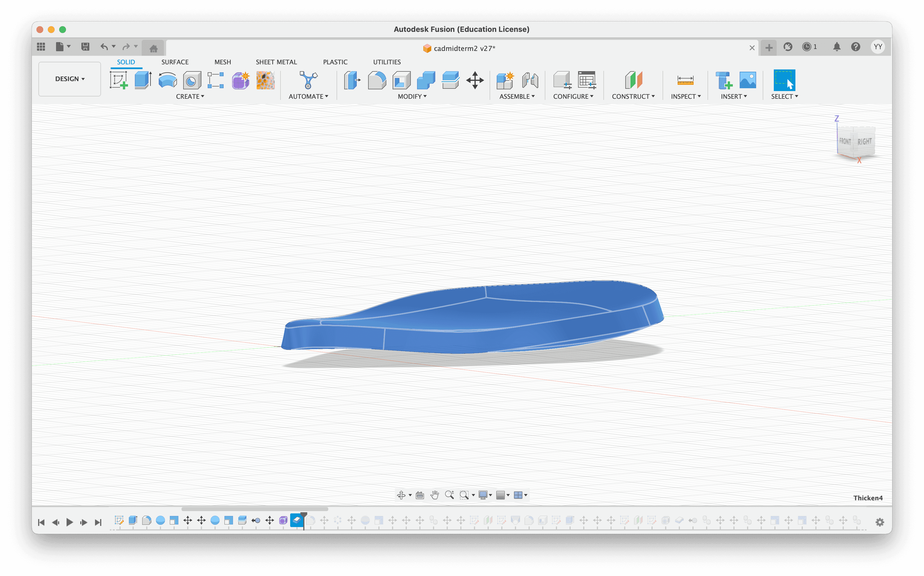The height and width of the screenshot is (576, 924).
Task: Switch to the SHEET METAL tab
Action: (276, 62)
